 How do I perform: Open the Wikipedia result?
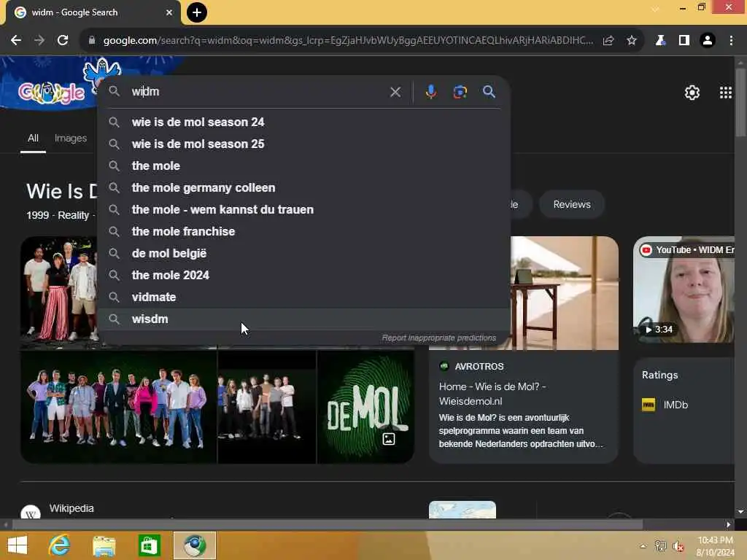[x=71, y=508]
